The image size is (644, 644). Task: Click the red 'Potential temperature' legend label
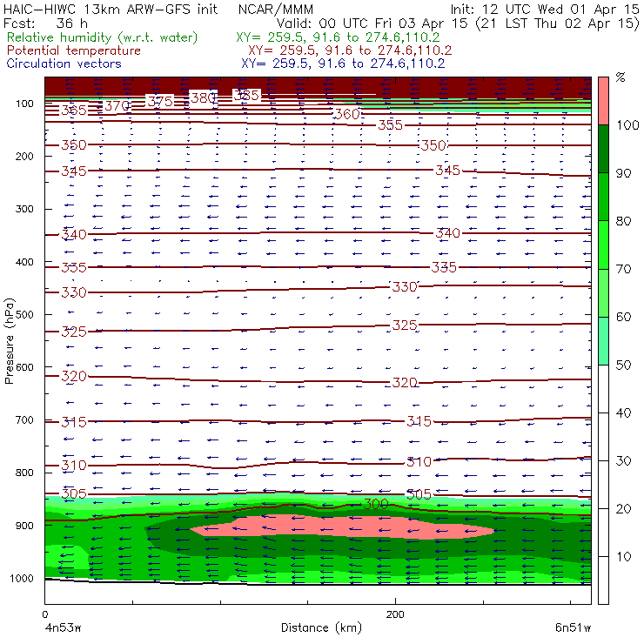tap(73, 50)
